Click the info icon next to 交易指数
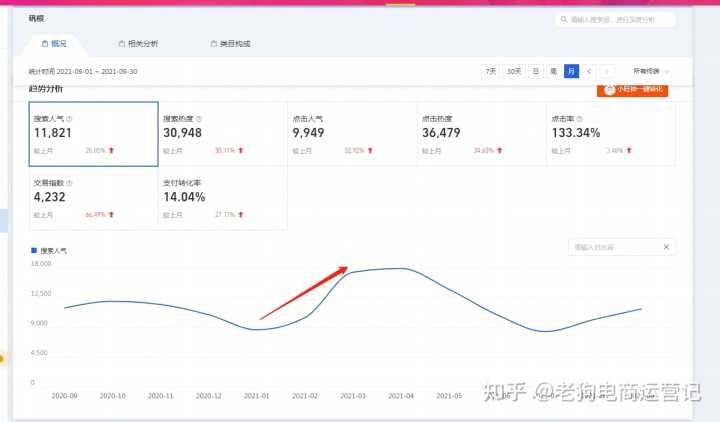Viewport: 720px width, 422px height. (69, 183)
